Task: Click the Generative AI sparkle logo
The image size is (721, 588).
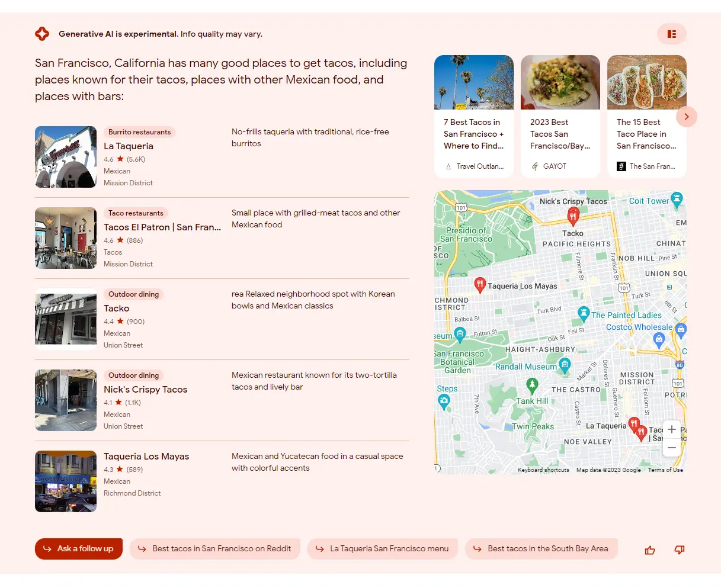Action: tap(42, 34)
